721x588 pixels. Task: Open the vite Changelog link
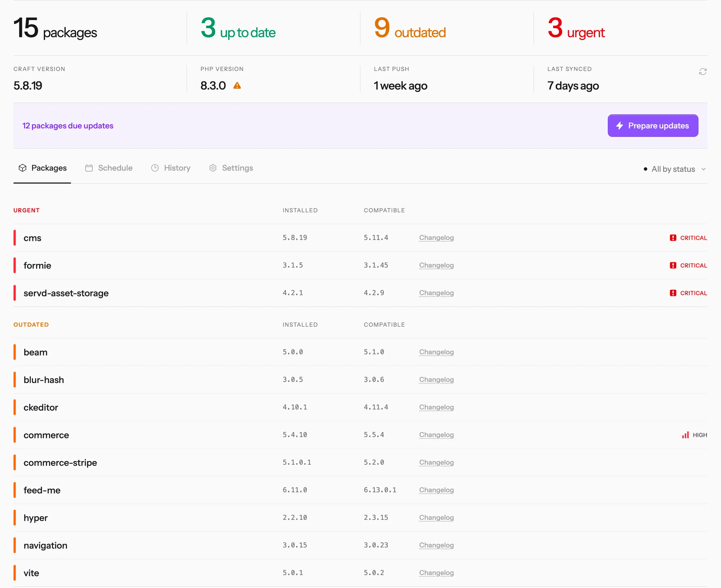[436, 572]
